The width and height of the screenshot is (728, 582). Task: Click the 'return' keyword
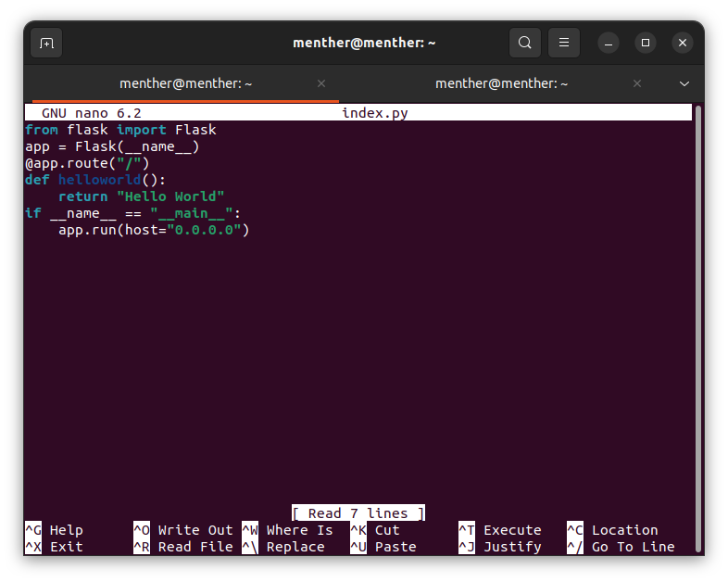pos(83,196)
